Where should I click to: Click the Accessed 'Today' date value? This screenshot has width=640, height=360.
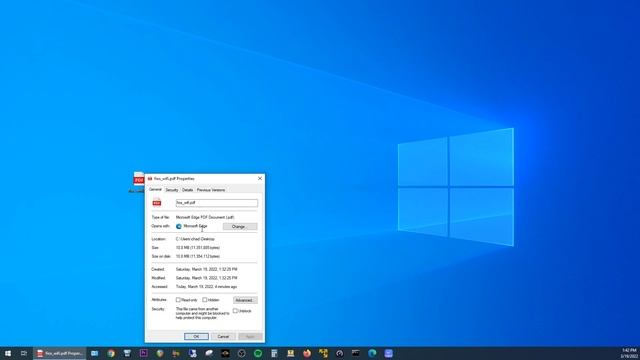point(206,287)
